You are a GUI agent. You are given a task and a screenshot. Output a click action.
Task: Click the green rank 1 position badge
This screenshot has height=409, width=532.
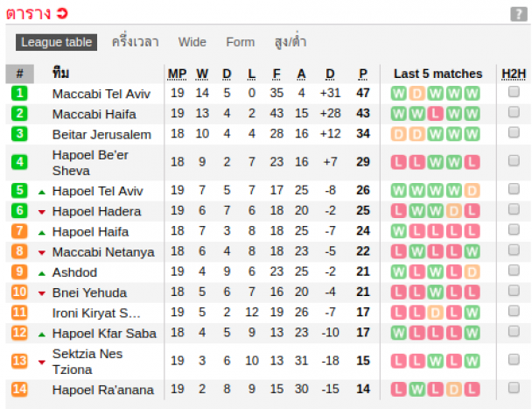coord(19,93)
